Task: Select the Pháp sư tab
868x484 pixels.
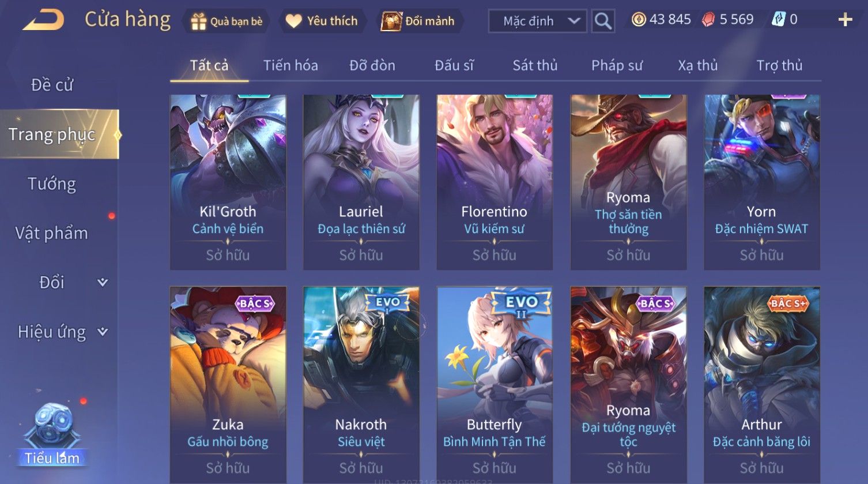Action: pos(617,65)
